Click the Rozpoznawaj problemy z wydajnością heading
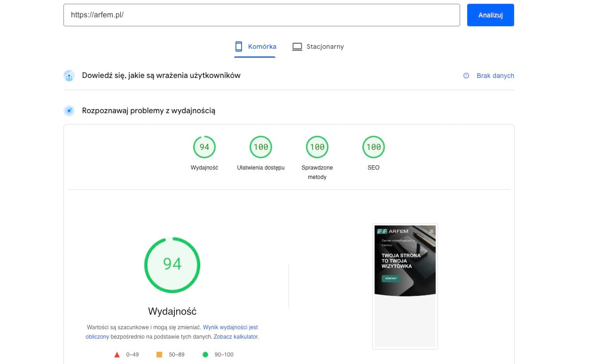Screen dimensions: 595x364 click(149, 111)
